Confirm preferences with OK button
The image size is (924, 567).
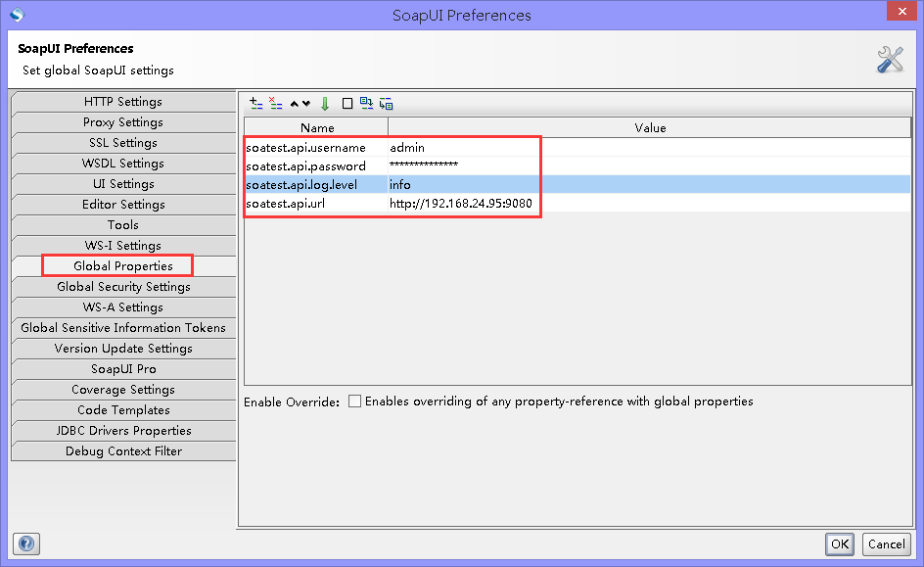coord(840,544)
